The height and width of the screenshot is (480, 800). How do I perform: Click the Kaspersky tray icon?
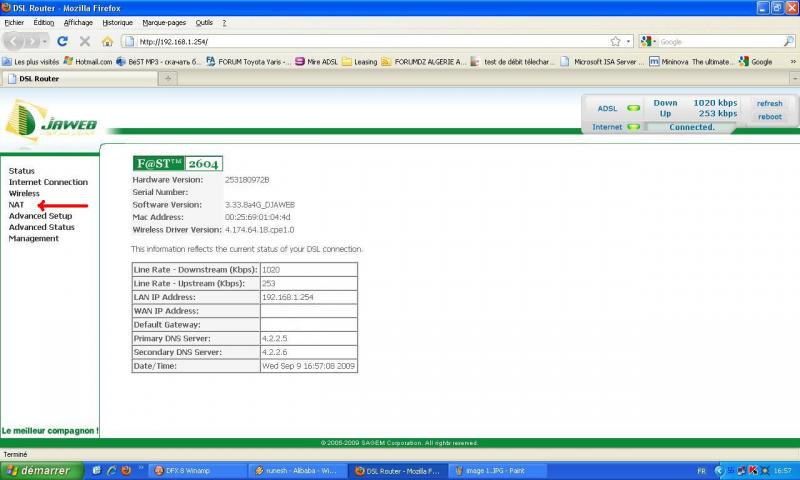[754, 470]
